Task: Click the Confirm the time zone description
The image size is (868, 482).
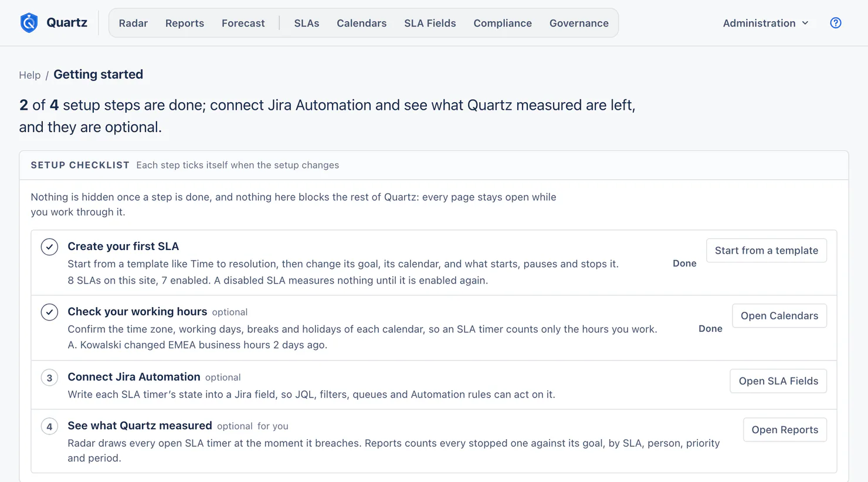Action: click(362, 329)
